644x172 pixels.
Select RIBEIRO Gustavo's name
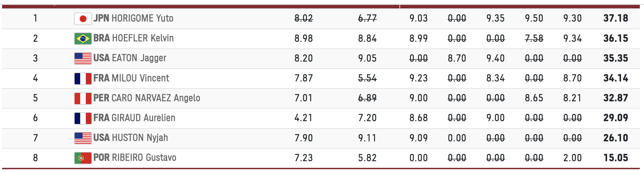coord(144,158)
